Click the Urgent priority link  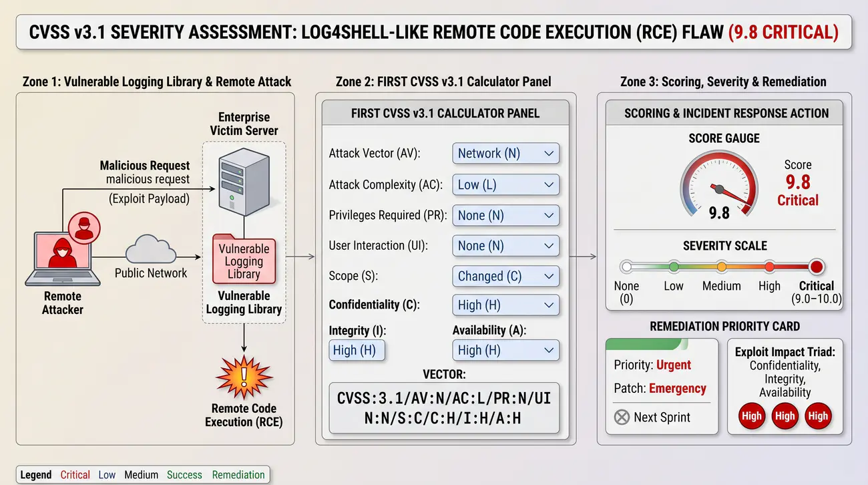click(674, 365)
